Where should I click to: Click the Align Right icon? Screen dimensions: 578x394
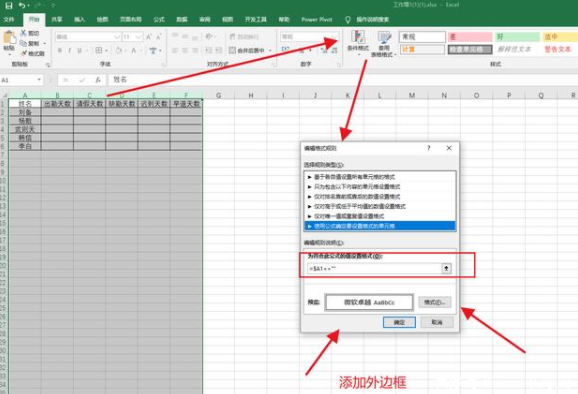[195, 50]
